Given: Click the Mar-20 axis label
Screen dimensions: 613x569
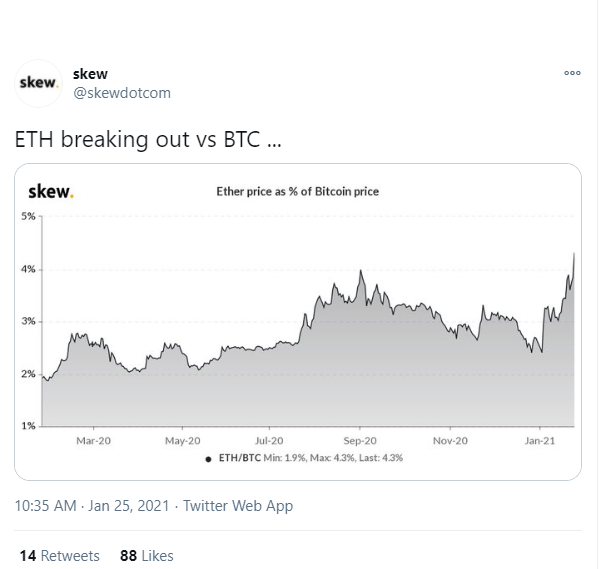Looking at the screenshot, I should click(93, 441).
